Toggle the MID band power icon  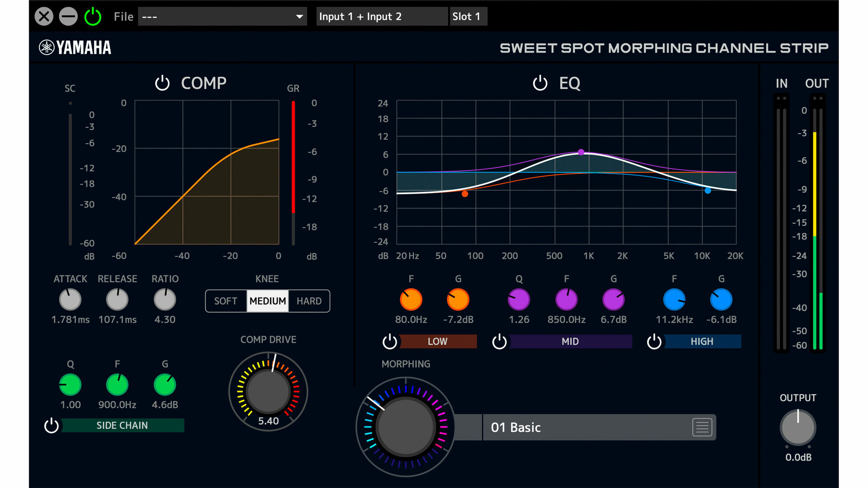500,341
